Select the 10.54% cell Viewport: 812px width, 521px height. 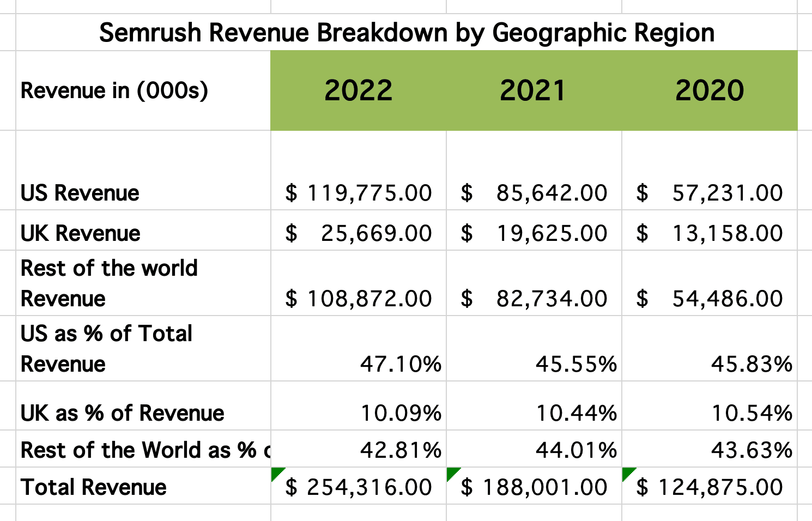[710, 405]
